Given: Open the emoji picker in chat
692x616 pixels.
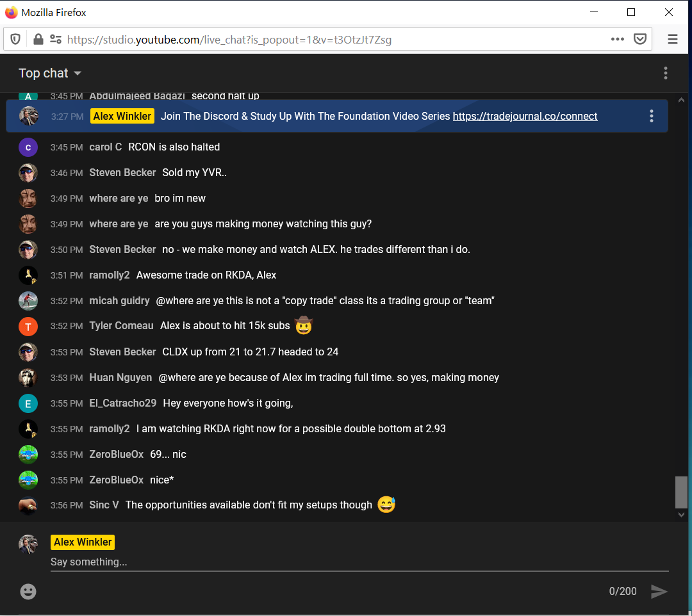Looking at the screenshot, I should coord(28,591).
